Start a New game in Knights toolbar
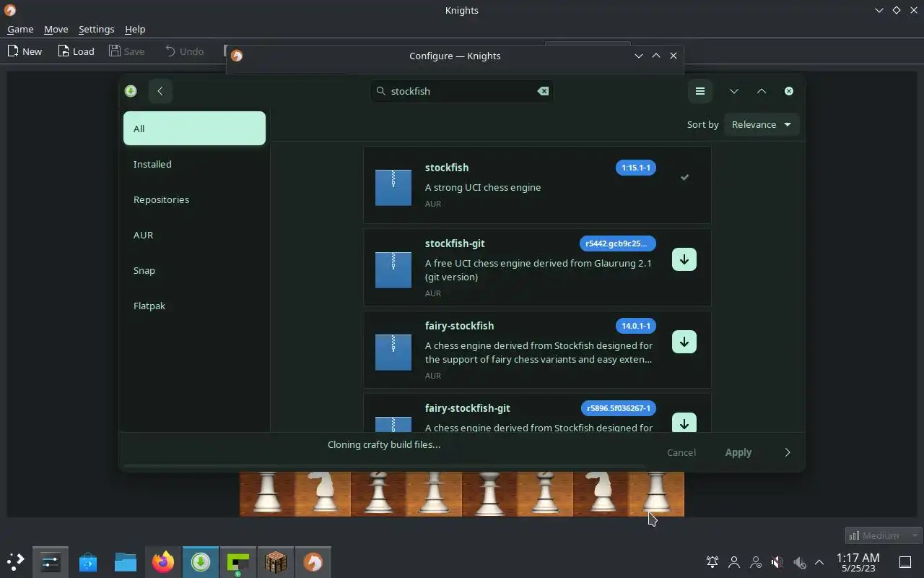The image size is (924, 578). (x=25, y=51)
